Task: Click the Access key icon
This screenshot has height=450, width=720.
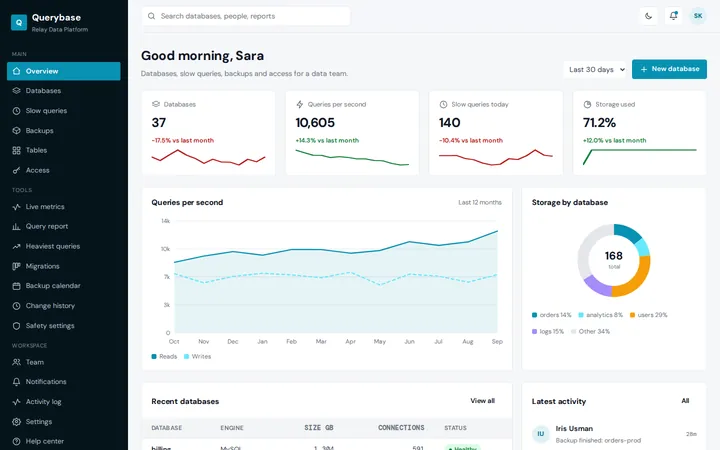Action: tap(17, 170)
